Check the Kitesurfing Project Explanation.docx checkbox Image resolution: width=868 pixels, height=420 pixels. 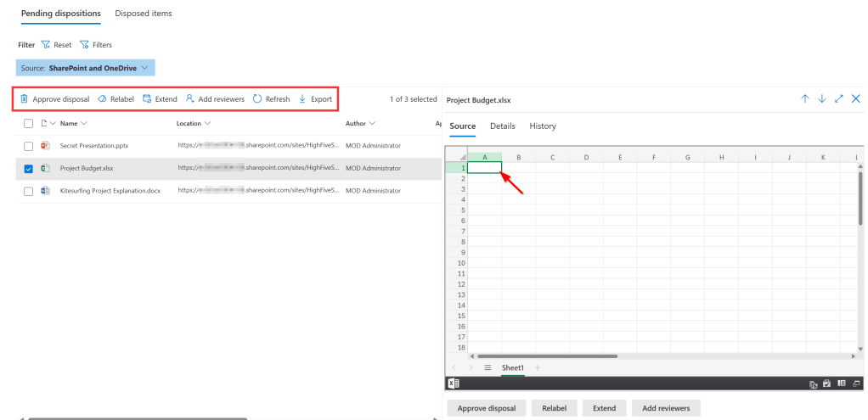coord(28,191)
